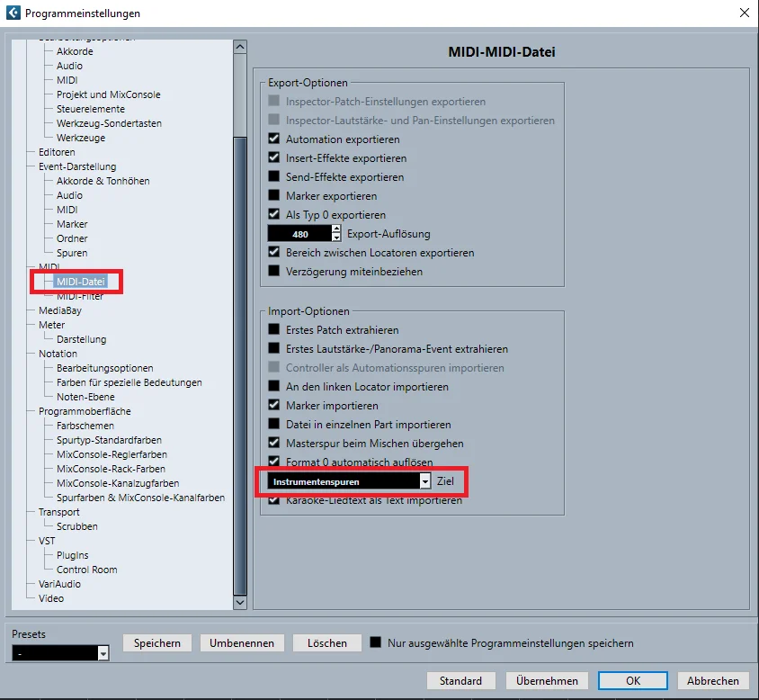Increase Export-Auflösung with the up stepper arrow

(x=336, y=229)
